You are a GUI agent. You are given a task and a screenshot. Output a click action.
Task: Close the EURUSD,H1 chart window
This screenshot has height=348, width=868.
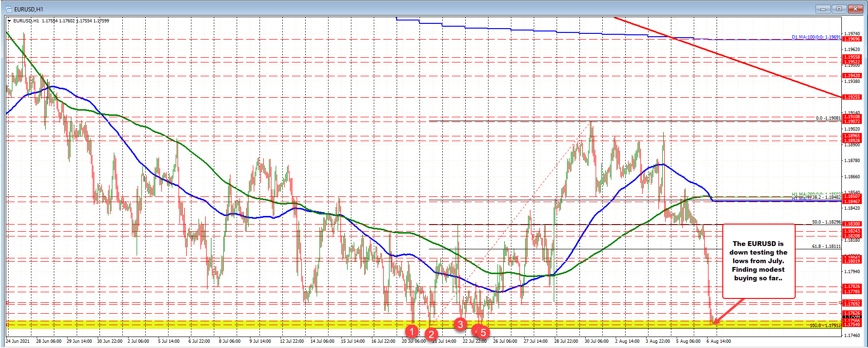coord(856,9)
